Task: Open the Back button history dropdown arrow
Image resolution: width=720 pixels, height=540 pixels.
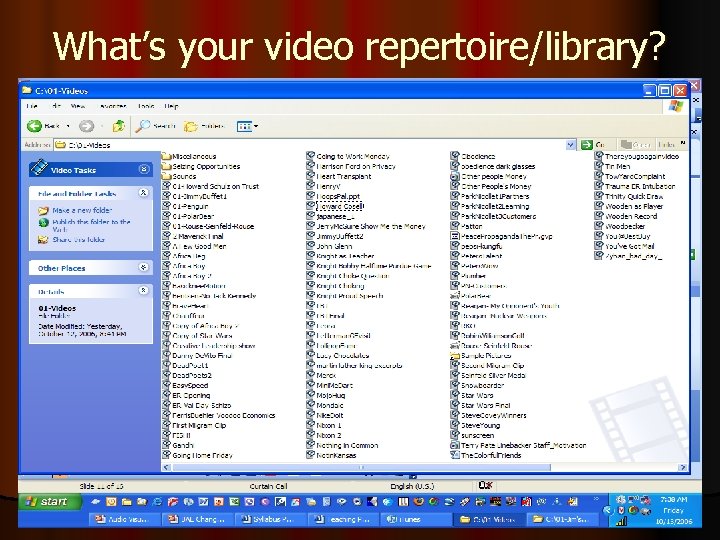Action: tap(68, 126)
